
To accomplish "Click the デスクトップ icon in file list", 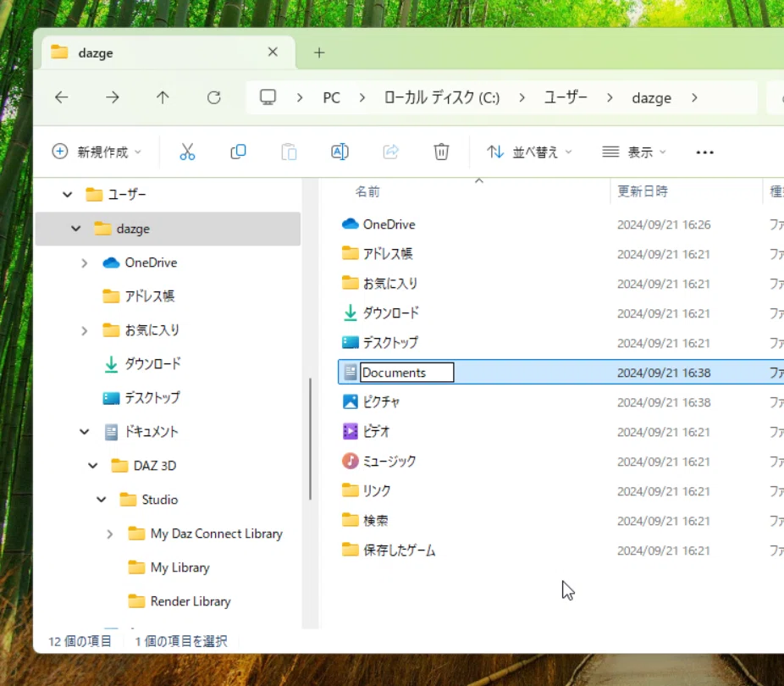I will click(350, 342).
